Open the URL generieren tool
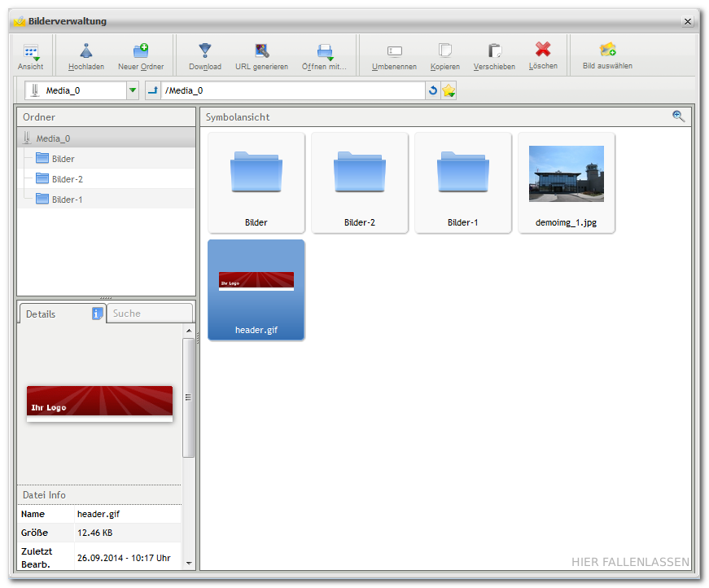The height and width of the screenshot is (588, 709). click(x=261, y=51)
